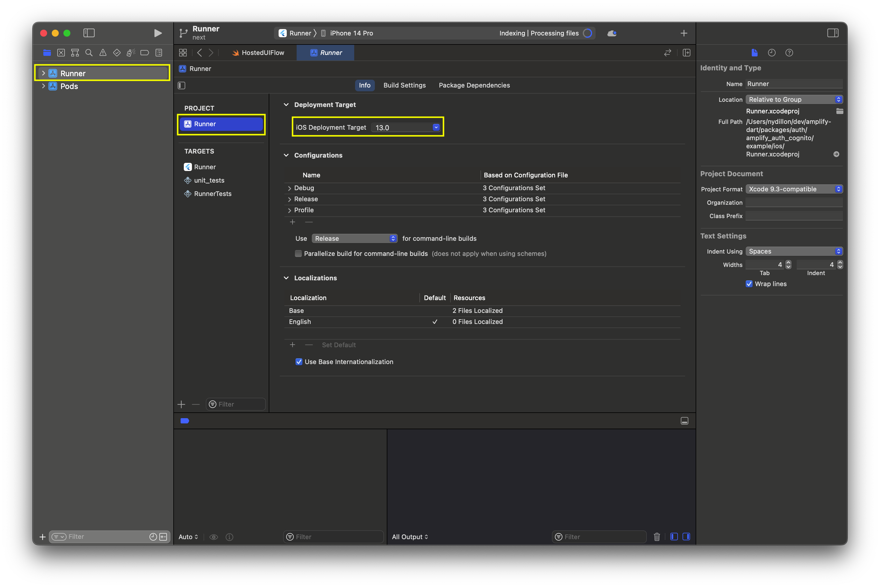Switch to the HostedUIFlow tab

pyautogui.click(x=258, y=53)
